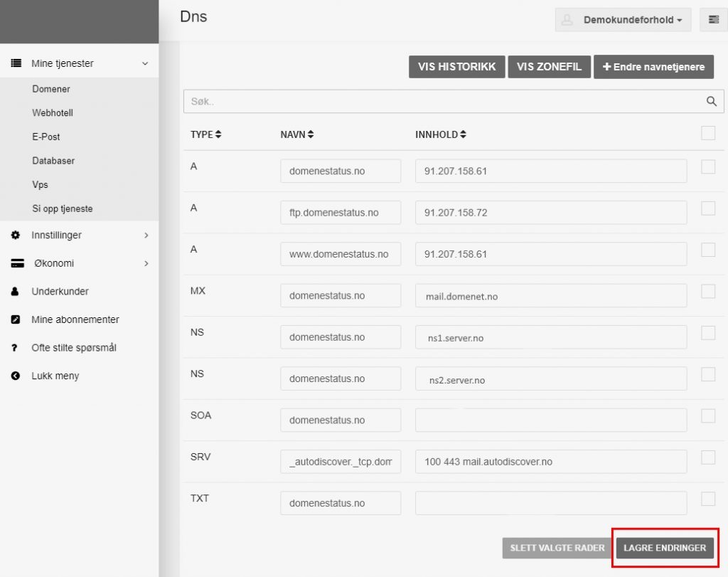Click the MX type label
The width and height of the screenshot is (728, 577).
(198, 291)
